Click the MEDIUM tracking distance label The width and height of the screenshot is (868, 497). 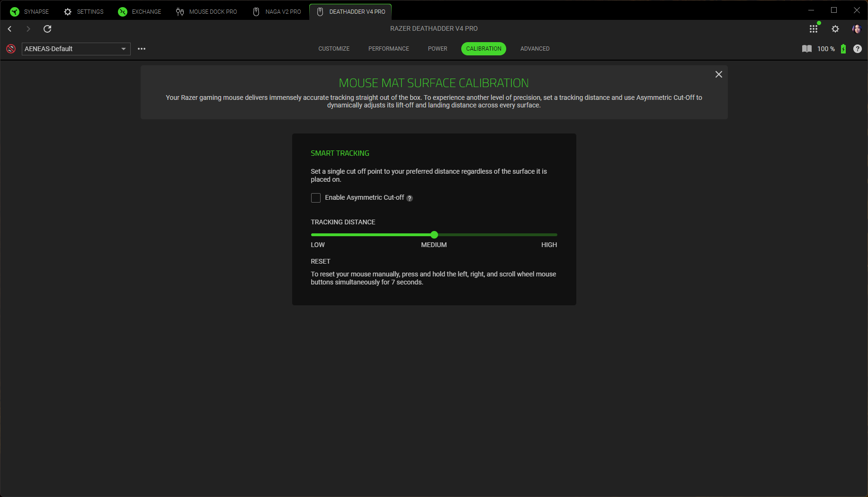[x=434, y=245]
